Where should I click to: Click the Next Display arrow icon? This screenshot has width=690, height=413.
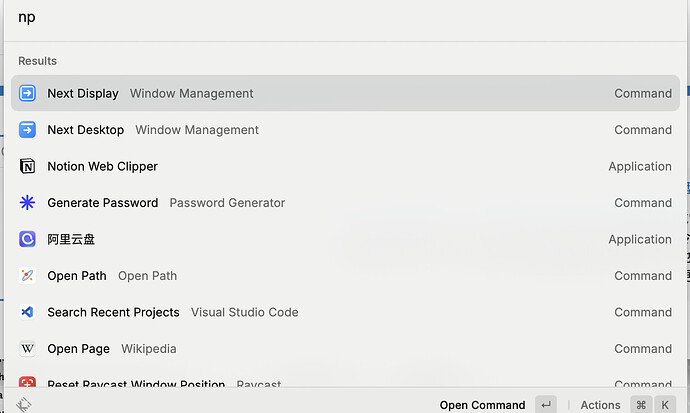(x=27, y=93)
